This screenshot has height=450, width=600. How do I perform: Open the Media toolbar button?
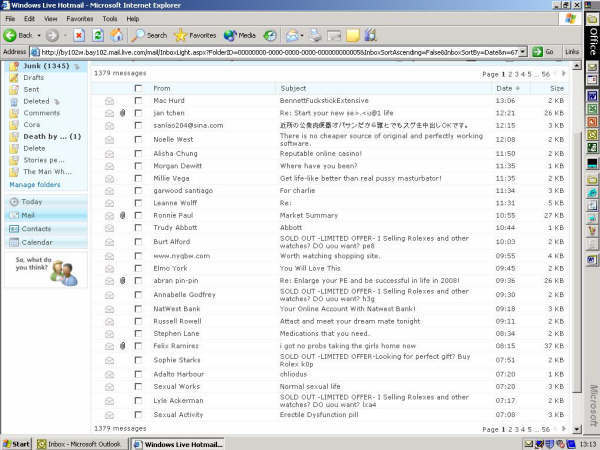click(x=240, y=36)
